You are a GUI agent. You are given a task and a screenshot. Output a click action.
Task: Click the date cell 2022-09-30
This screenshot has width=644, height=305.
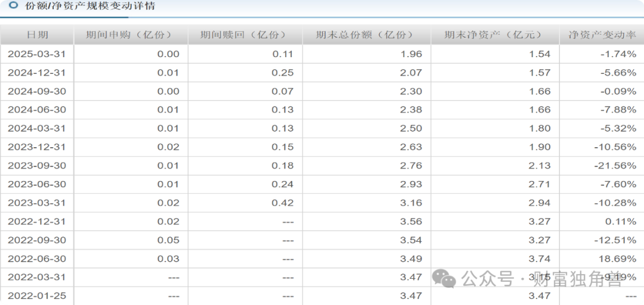pos(37,239)
